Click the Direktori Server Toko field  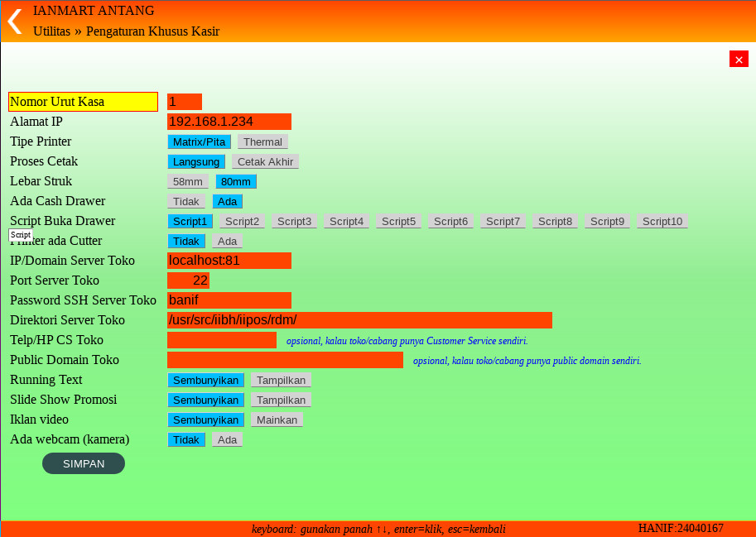(359, 320)
